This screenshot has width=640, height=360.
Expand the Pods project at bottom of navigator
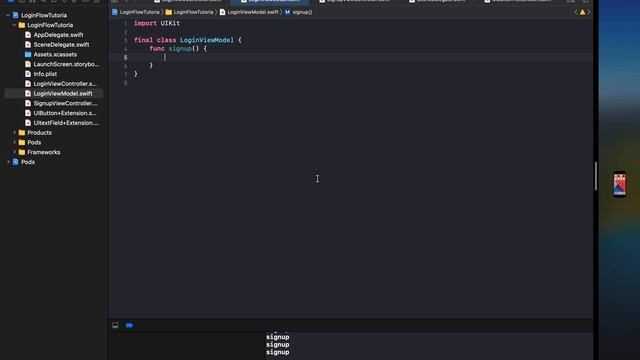8,162
